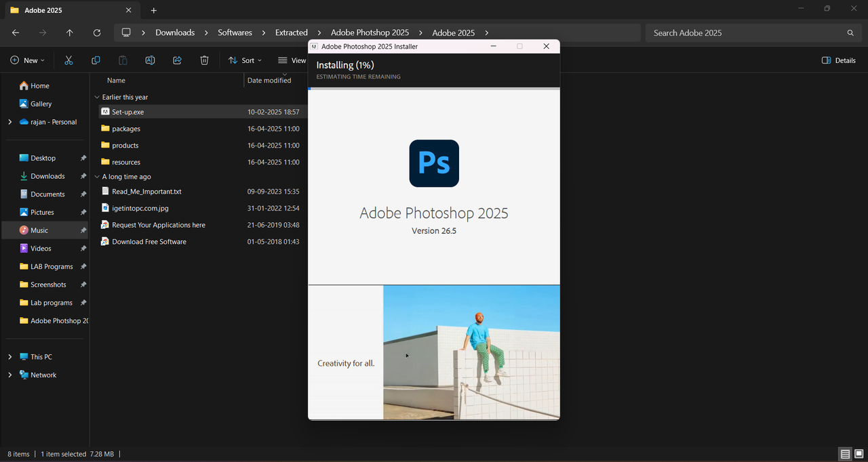
Task: Click Adobe Photoshop 2025 breadcrumb
Action: (x=370, y=33)
